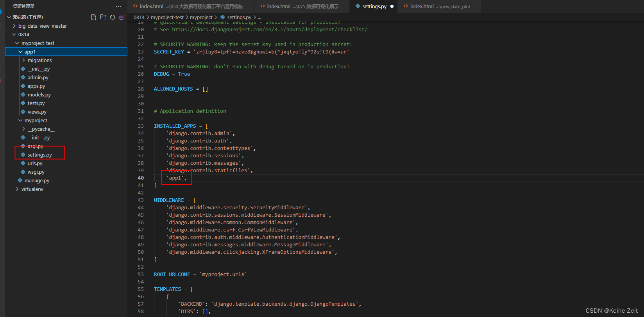This screenshot has width=644, height=317.
Task: Open the explorer more actions ellipsis menu
Action: click(118, 6)
